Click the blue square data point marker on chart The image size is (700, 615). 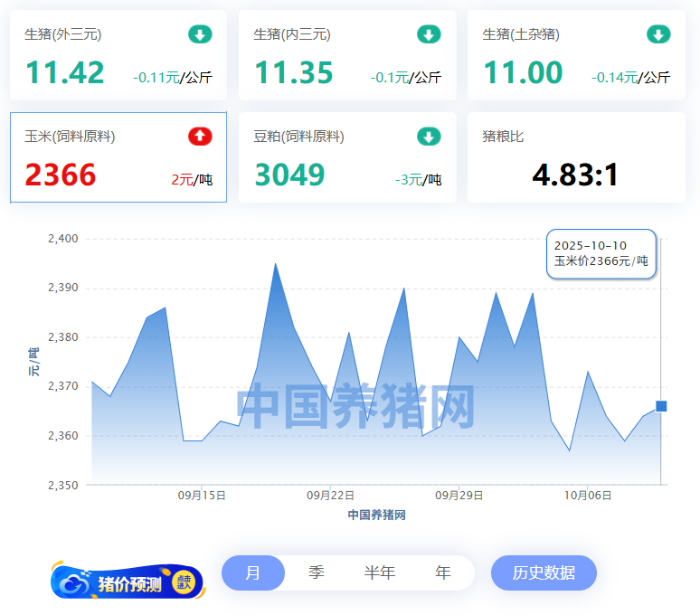(661, 406)
